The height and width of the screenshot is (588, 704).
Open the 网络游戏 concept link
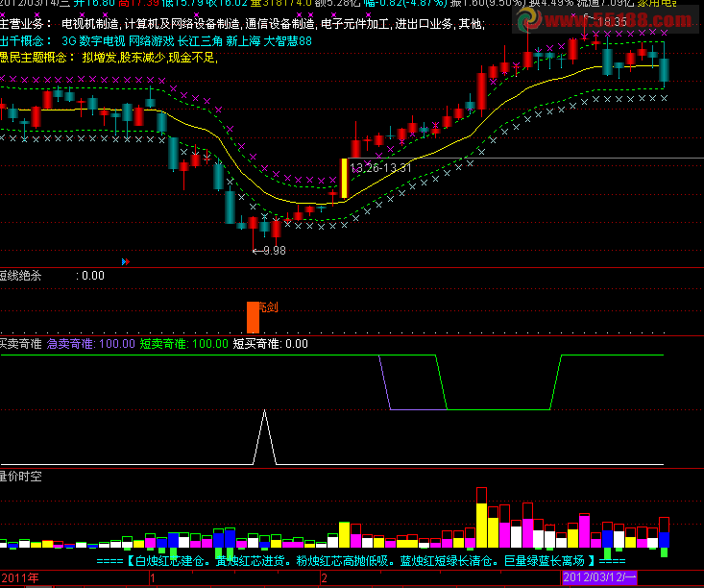click(152, 41)
